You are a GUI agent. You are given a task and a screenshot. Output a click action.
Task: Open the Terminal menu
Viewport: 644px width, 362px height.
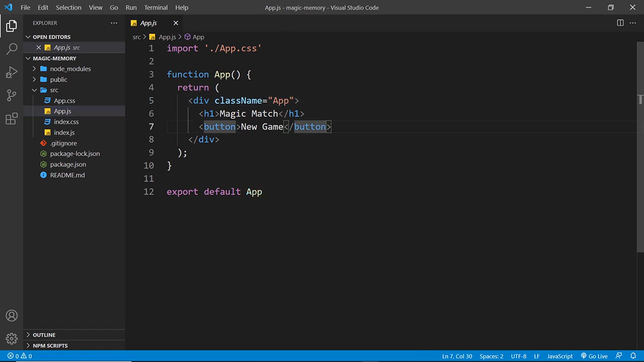point(156,7)
